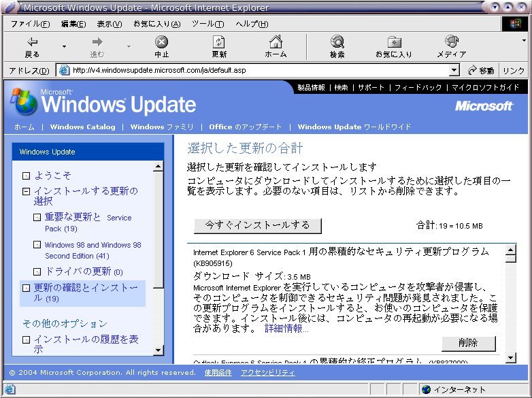Click box beside インストールの履歴を表示
The image size is (532, 398).
pos(26,339)
